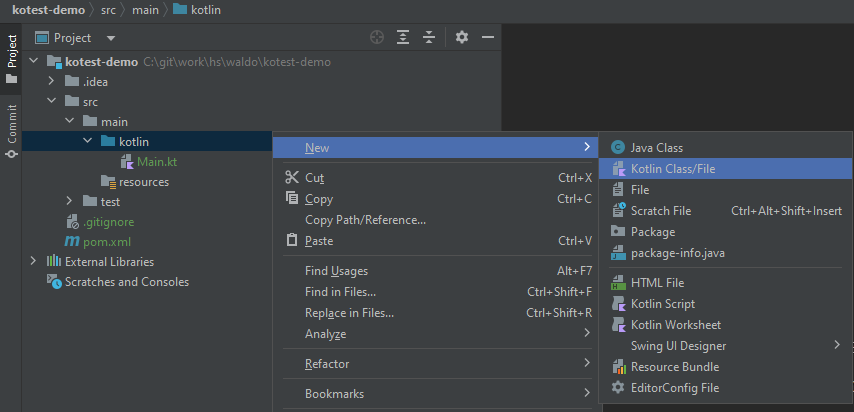Choose Find in Files...
Viewport: 854px width, 412px height.
click(x=435, y=292)
